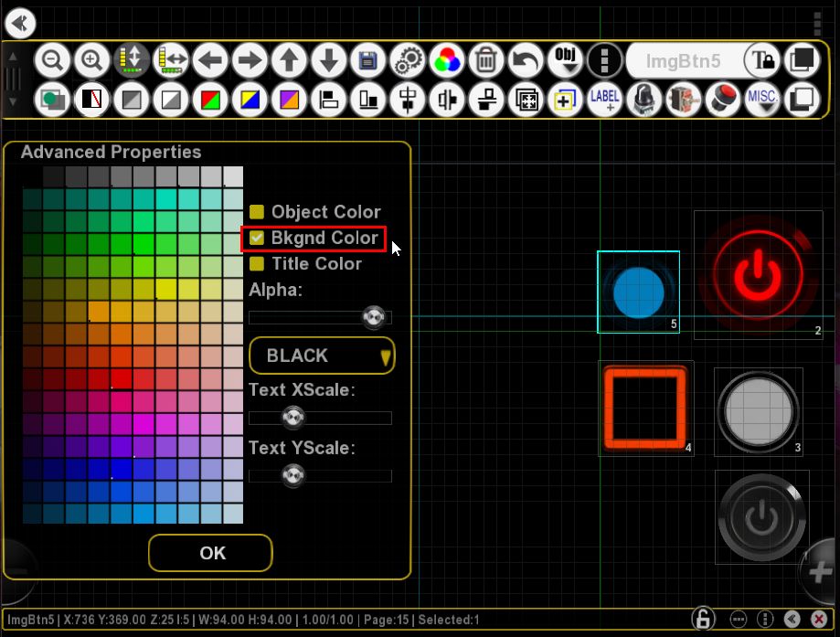The image size is (840, 637).
Task: Toggle the Bkgnd Color checkbox
Action: click(x=257, y=238)
